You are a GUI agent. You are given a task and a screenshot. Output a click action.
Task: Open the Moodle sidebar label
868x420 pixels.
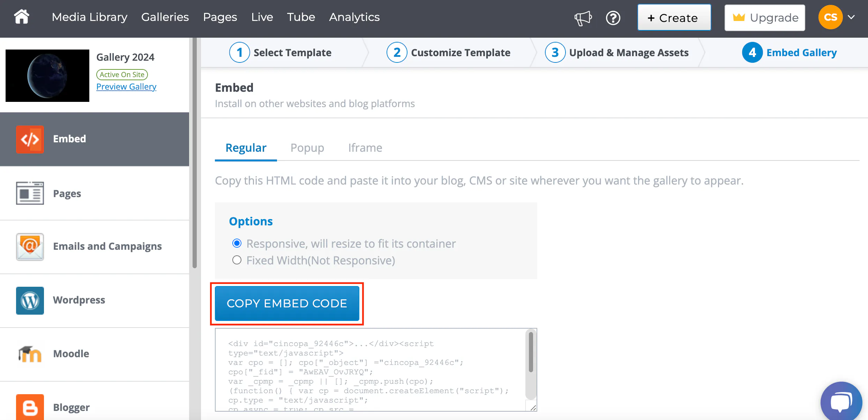(x=71, y=354)
